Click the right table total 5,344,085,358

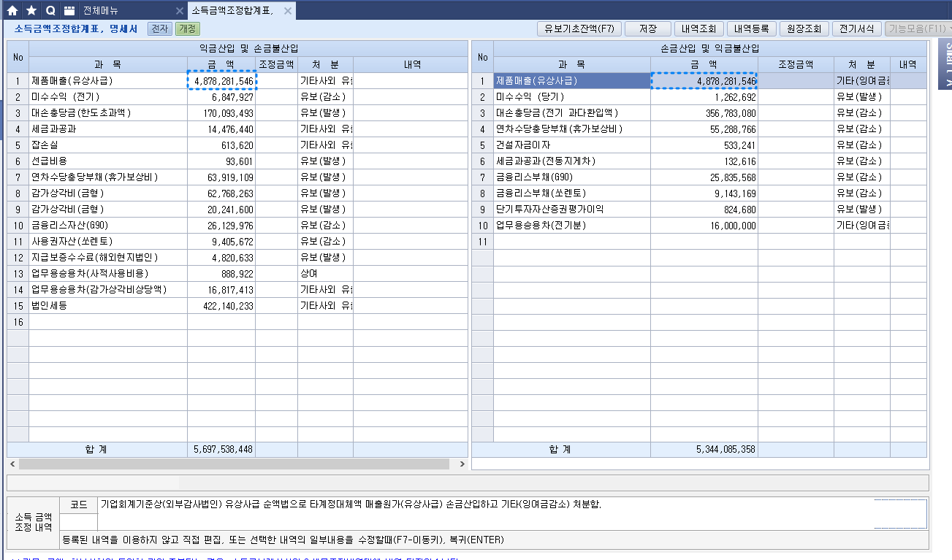(725, 449)
